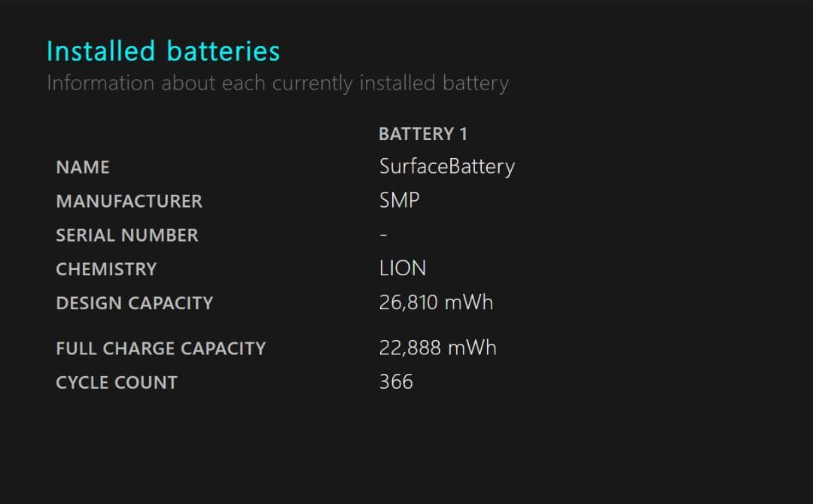Screen dimensions: 813x504
Task: Click the CHEMISTRY row label
Action: click(106, 269)
